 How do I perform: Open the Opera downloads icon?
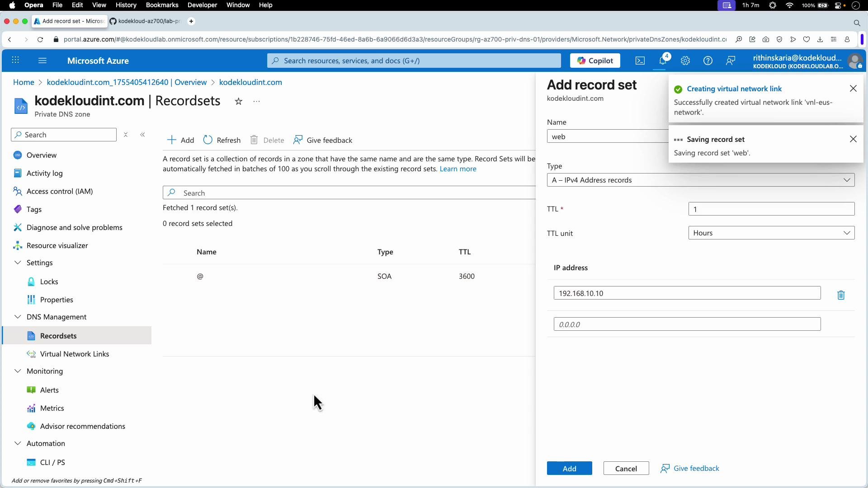click(x=820, y=40)
